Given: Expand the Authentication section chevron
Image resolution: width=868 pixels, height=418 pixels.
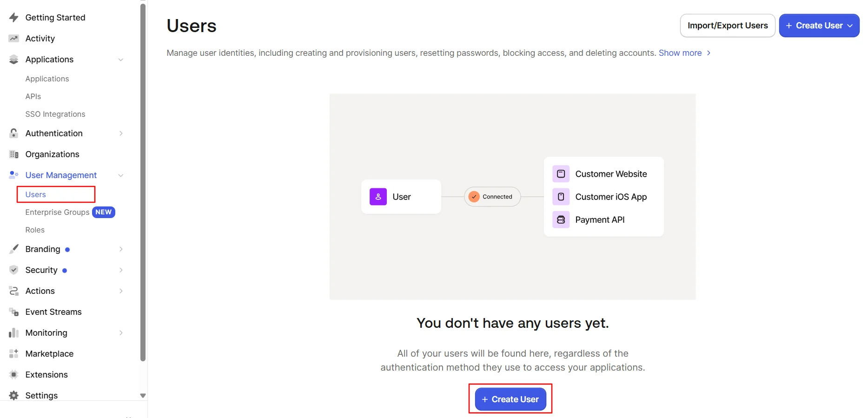Looking at the screenshot, I should pos(121,133).
